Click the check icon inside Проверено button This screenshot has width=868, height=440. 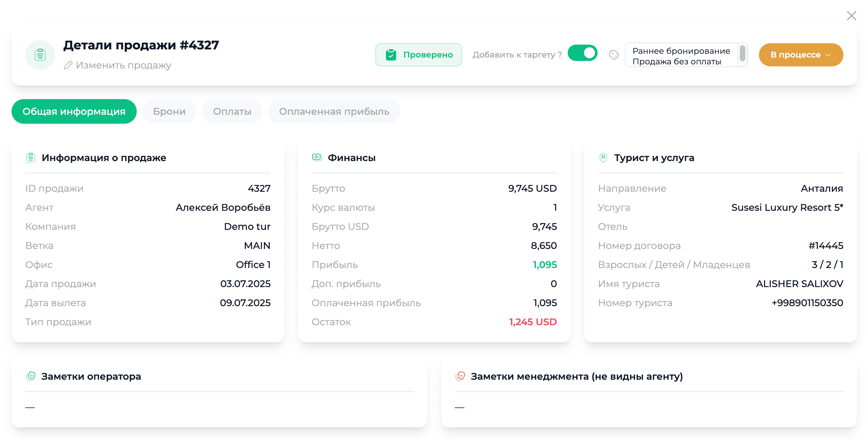[391, 55]
